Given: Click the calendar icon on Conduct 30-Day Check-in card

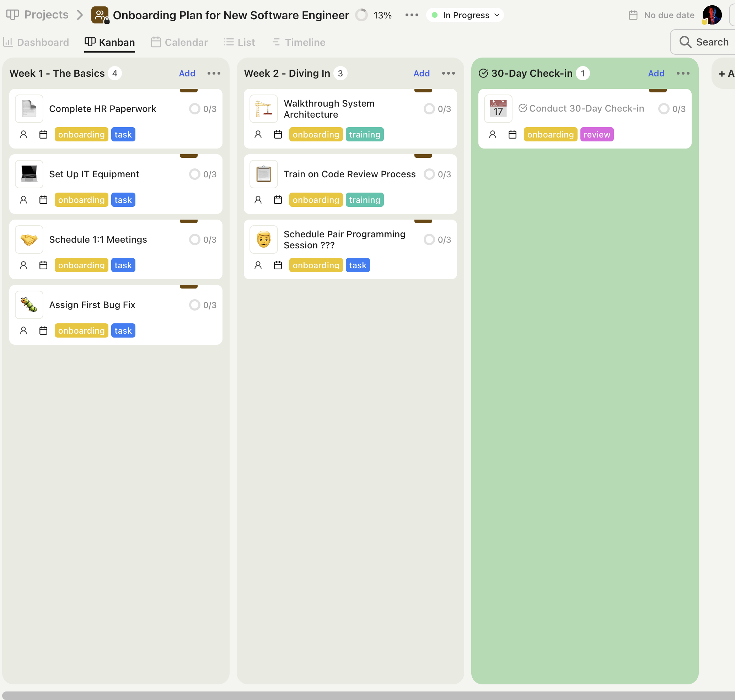Looking at the screenshot, I should point(512,134).
